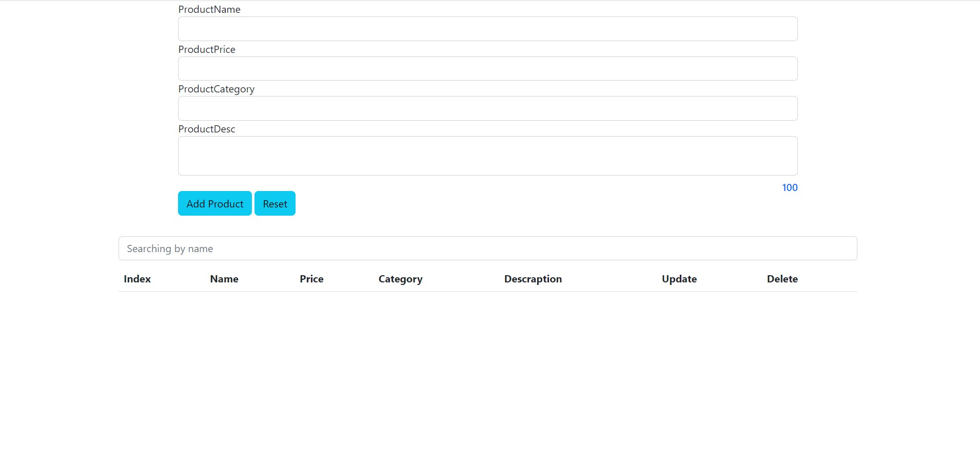The width and height of the screenshot is (980, 458).
Task: Click the Delete column header
Action: [x=782, y=279]
